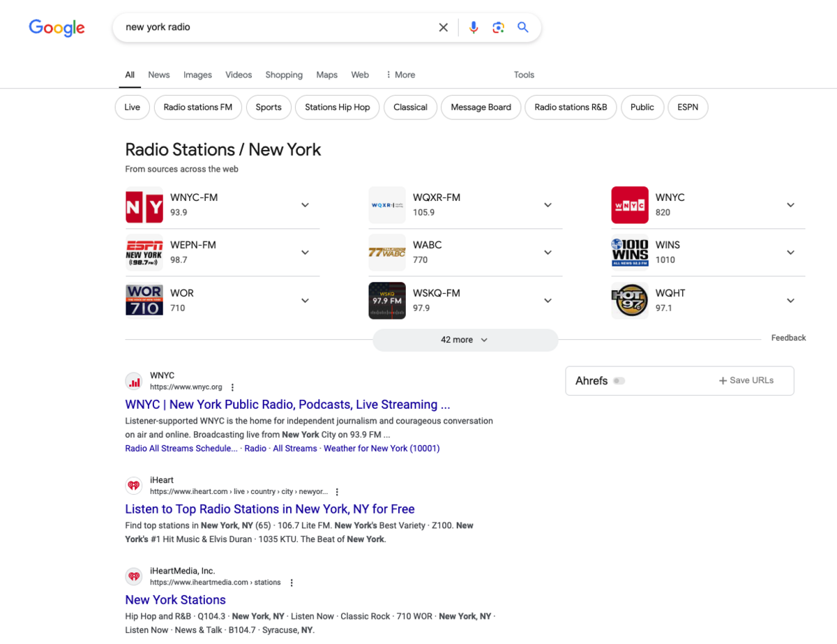837x644 pixels.
Task: Switch to the Shopping tab
Action: coord(284,75)
